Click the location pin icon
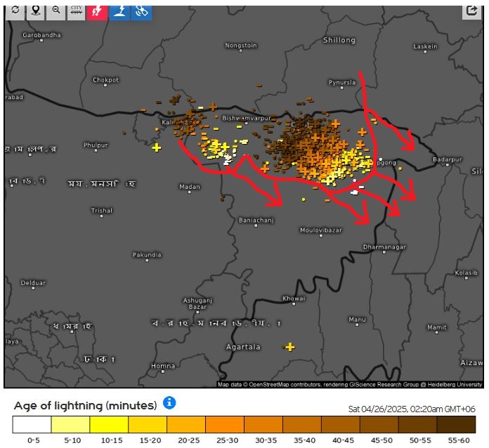Image resolution: width=489 pixels, height=448 pixels. [x=36, y=11]
